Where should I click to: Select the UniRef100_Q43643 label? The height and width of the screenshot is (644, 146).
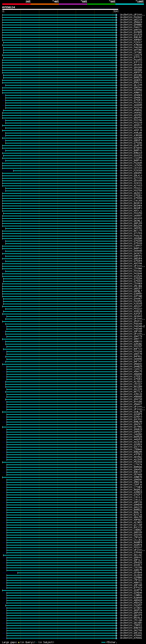point(131,316)
